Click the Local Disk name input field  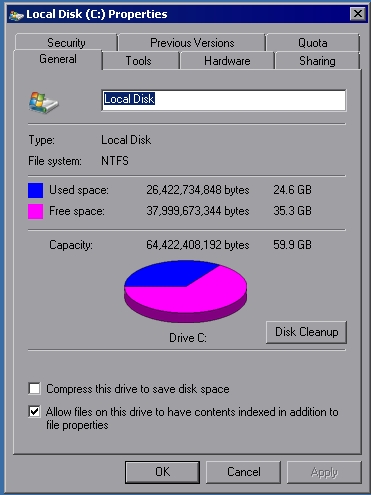point(224,100)
